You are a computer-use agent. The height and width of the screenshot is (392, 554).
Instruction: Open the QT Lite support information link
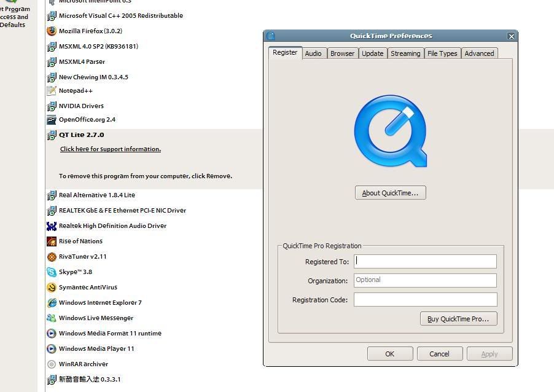pos(111,149)
